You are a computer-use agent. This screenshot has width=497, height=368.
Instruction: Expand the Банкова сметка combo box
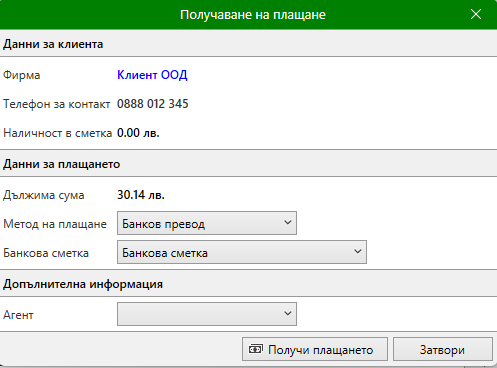click(x=242, y=252)
